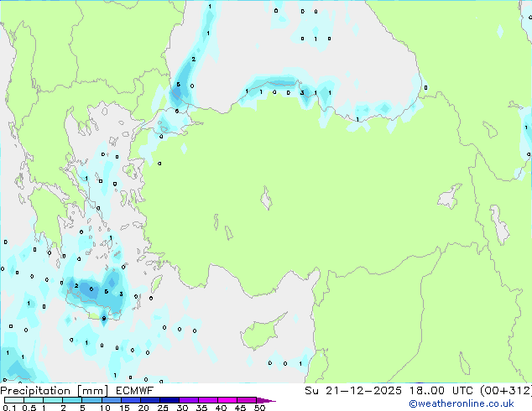Pick the 10–15 mm legend swatch

pos(112,400)
